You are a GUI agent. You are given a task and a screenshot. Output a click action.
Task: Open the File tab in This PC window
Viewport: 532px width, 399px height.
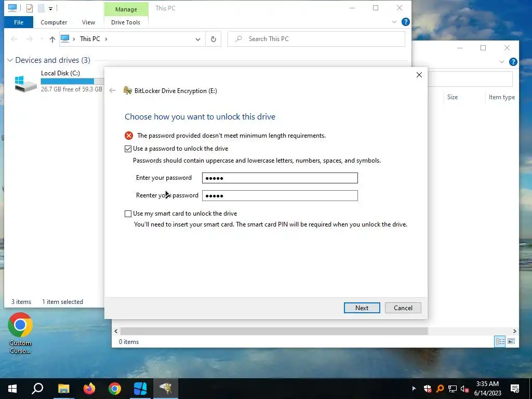pyautogui.click(x=19, y=22)
